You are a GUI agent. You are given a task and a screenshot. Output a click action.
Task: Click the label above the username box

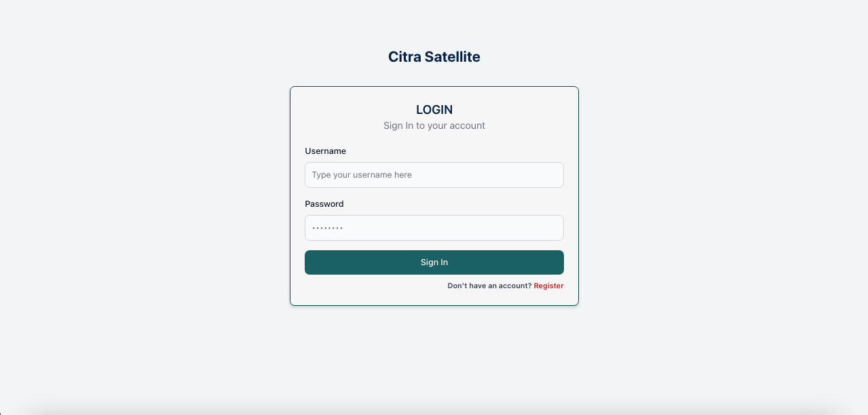point(326,151)
